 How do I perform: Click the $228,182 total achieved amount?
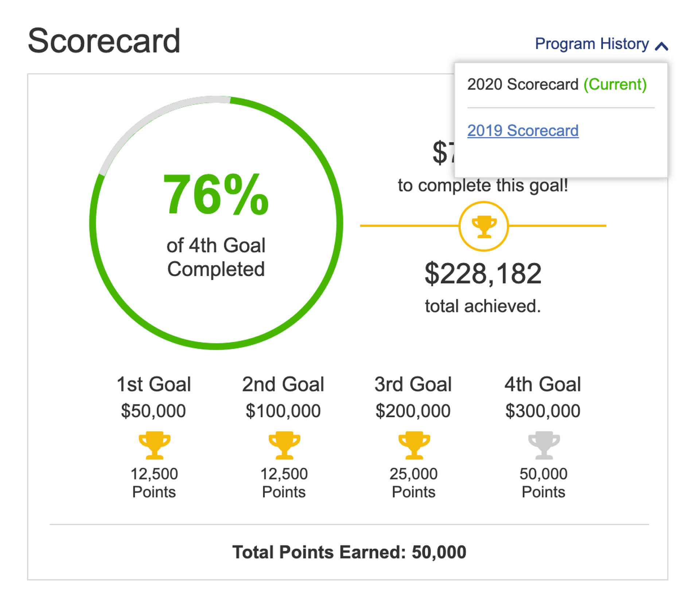click(x=483, y=274)
